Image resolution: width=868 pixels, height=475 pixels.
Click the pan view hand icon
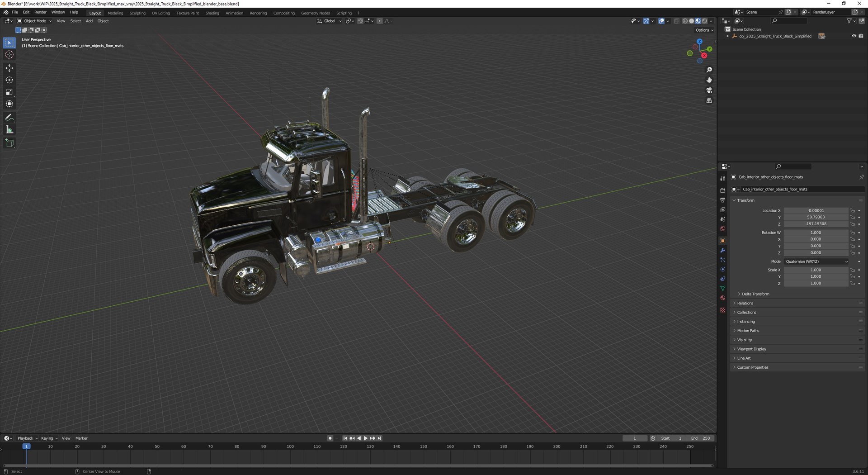pos(709,80)
